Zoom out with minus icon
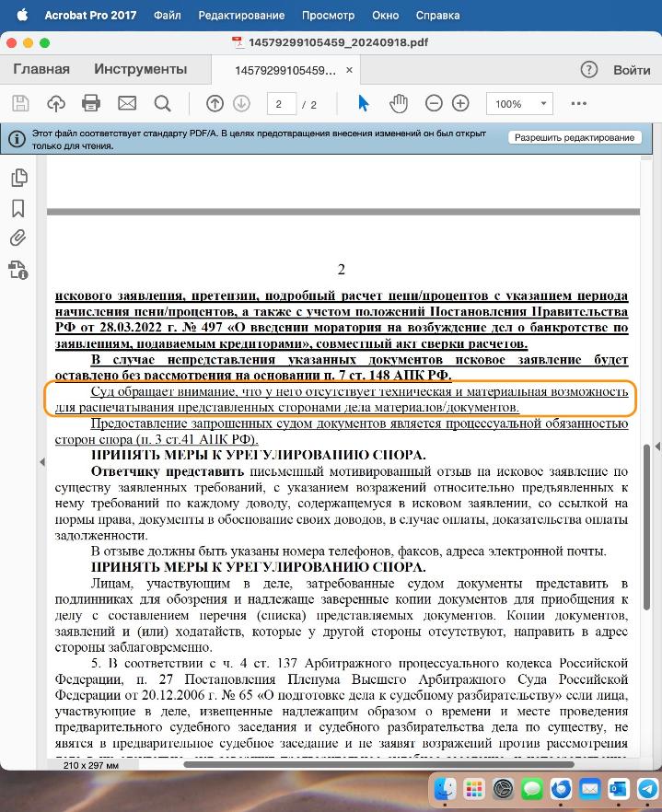The height and width of the screenshot is (812, 662). 434,103
